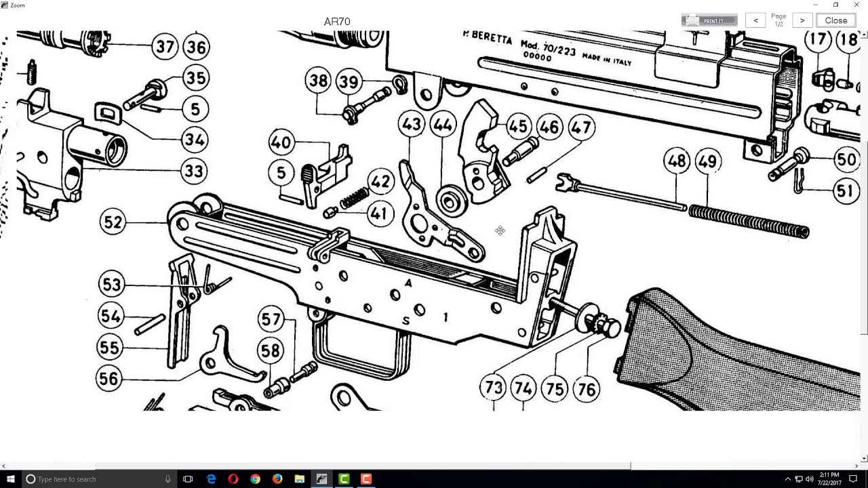
Task: Click part number 57 label
Action: click(271, 319)
